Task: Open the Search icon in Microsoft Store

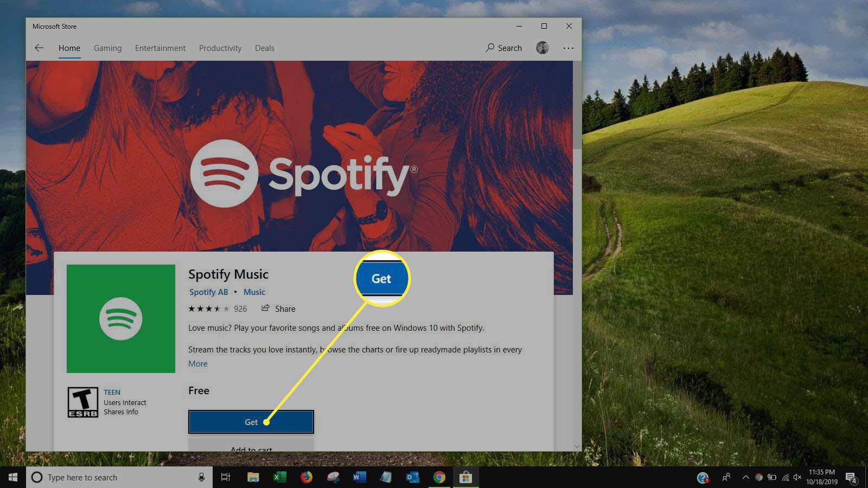Action: tap(490, 48)
